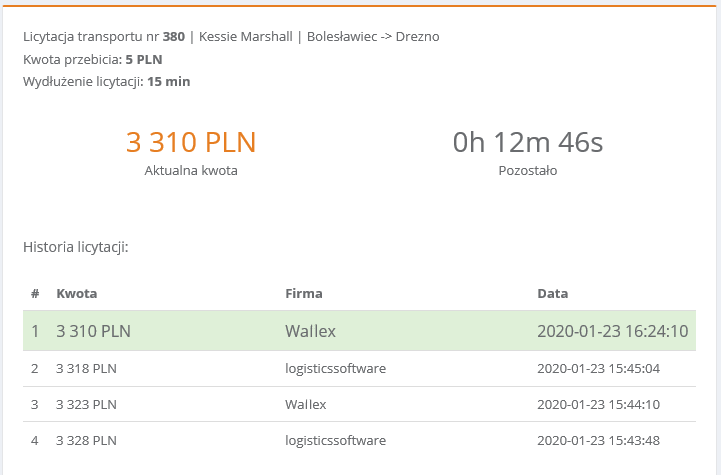Click the 2020-01-23 15:43:48 timestamp
Viewport: 721px width, 475px height.
[598, 441]
